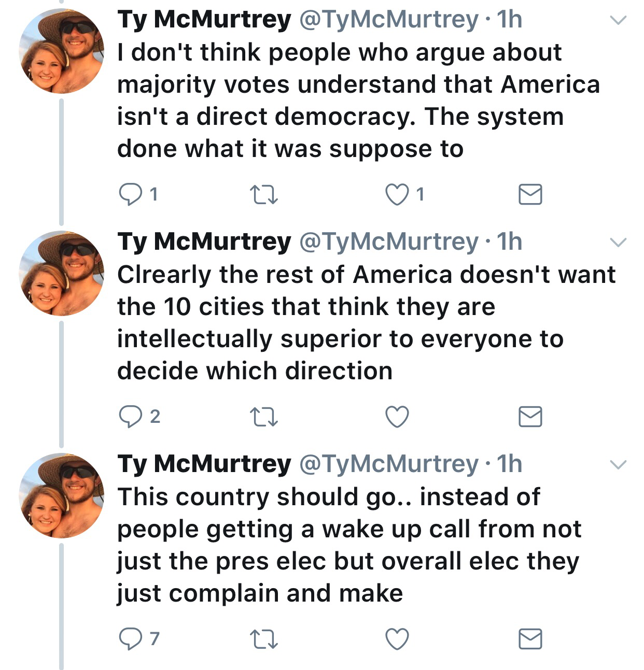644x670 pixels.
Task: Open profile photo on the third tweet
Action: tap(61, 495)
